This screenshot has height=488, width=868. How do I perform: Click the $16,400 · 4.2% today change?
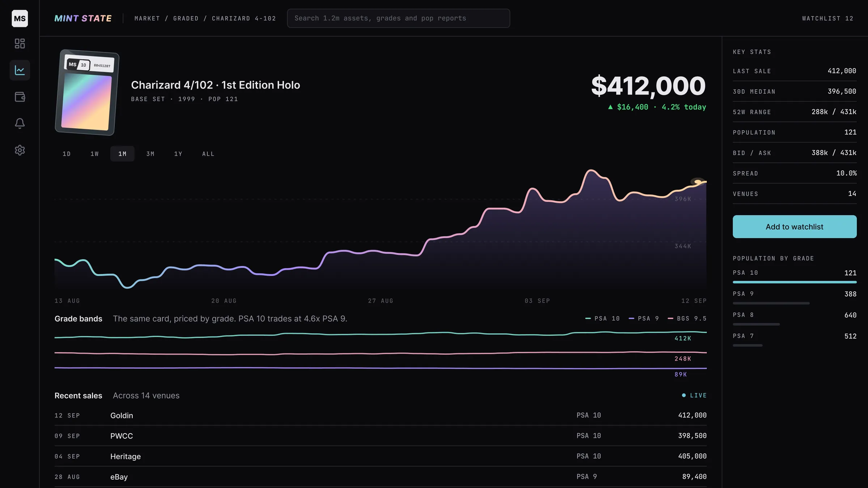pyautogui.click(x=657, y=107)
